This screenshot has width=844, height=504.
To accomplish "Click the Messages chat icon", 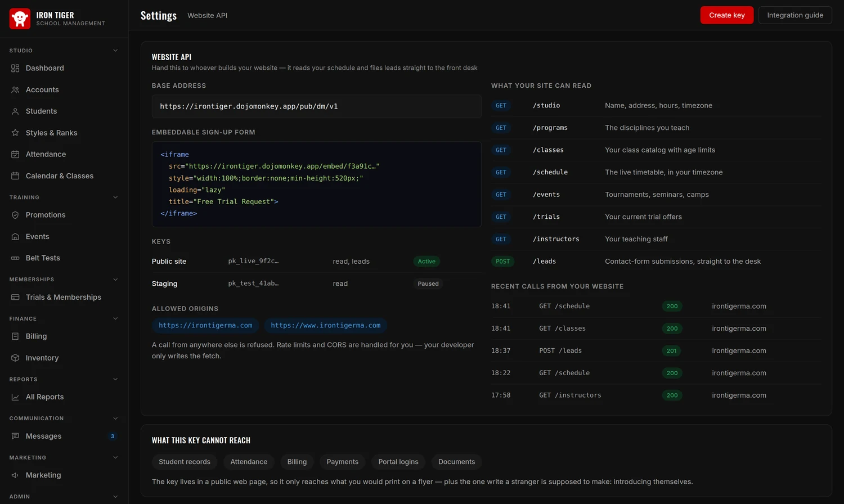I will (15, 436).
